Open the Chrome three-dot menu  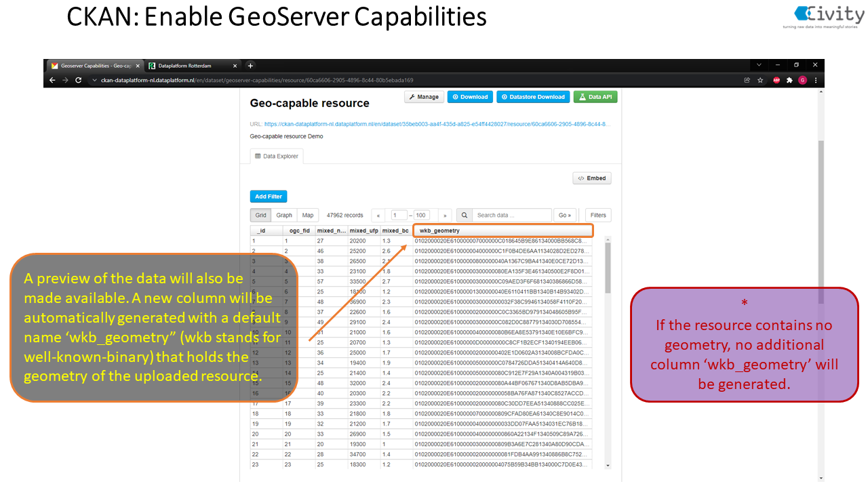point(816,80)
